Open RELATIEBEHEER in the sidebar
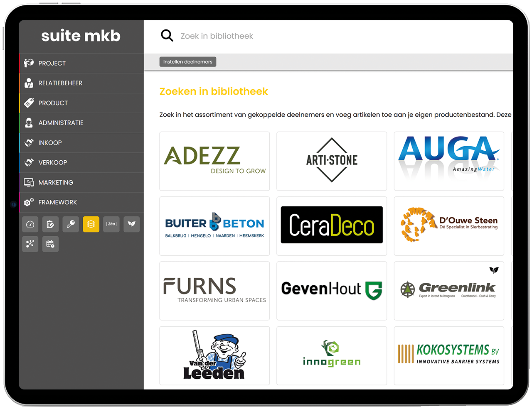Image resolution: width=532 pixels, height=409 pixels. point(60,83)
